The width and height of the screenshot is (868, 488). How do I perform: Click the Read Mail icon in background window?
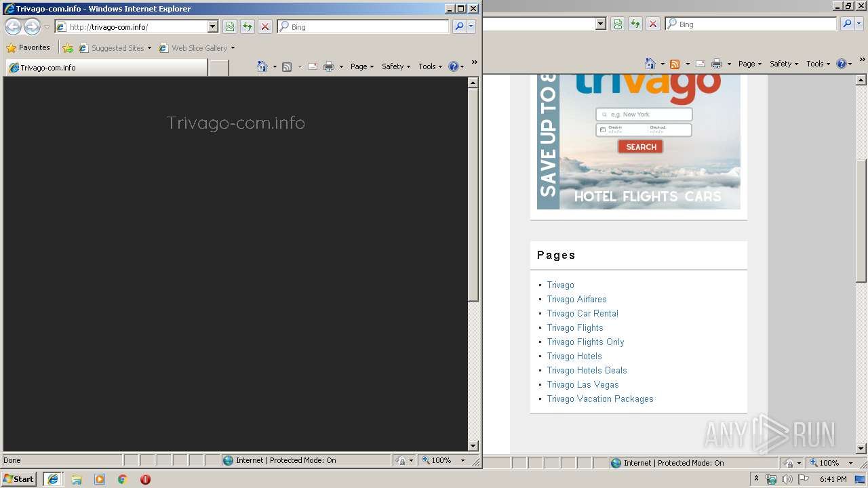click(701, 64)
